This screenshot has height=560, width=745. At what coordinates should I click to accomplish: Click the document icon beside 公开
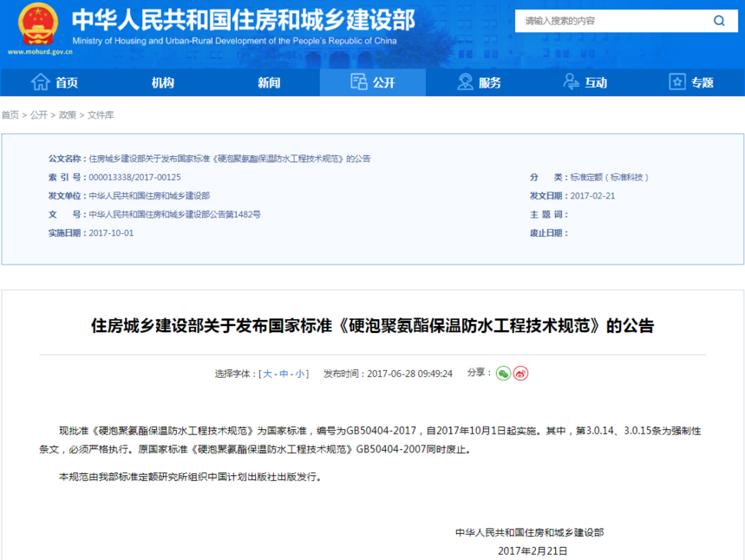359,81
